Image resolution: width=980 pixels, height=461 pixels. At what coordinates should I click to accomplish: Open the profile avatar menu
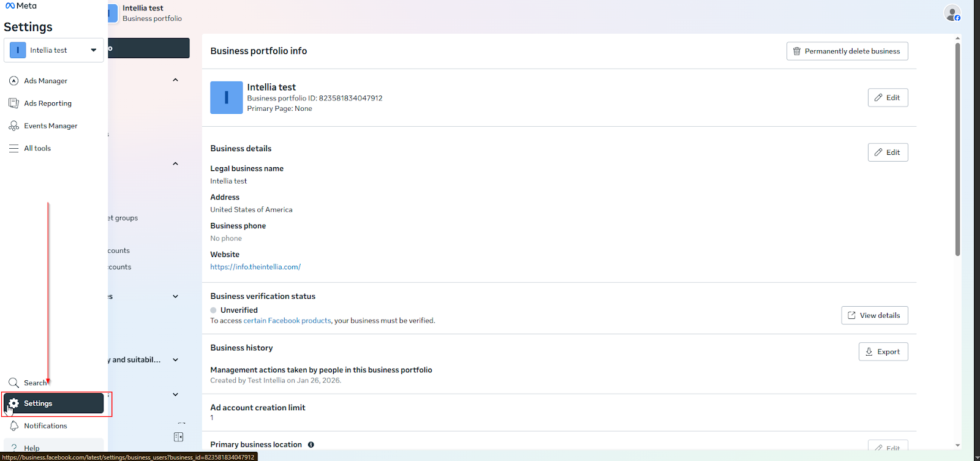[x=952, y=13]
